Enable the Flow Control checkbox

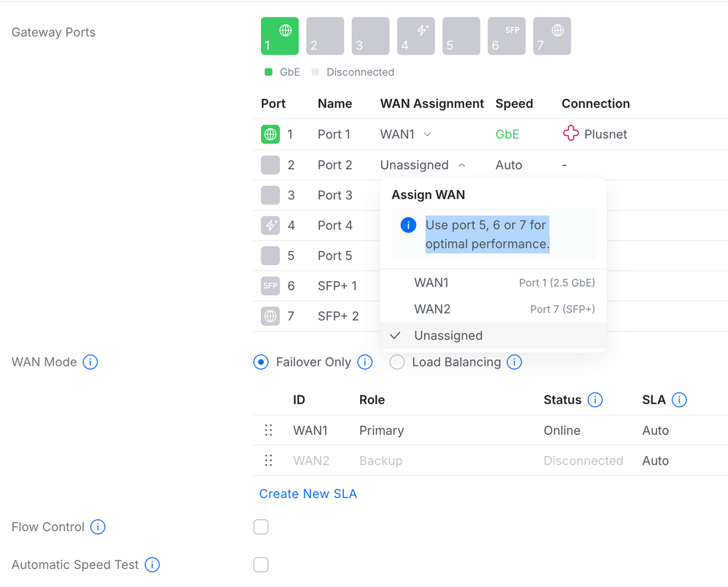(261, 527)
